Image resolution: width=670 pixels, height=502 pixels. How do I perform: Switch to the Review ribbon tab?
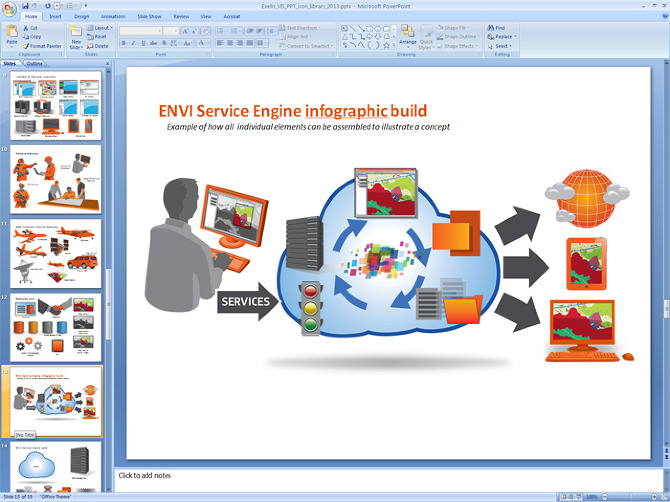(x=181, y=17)
